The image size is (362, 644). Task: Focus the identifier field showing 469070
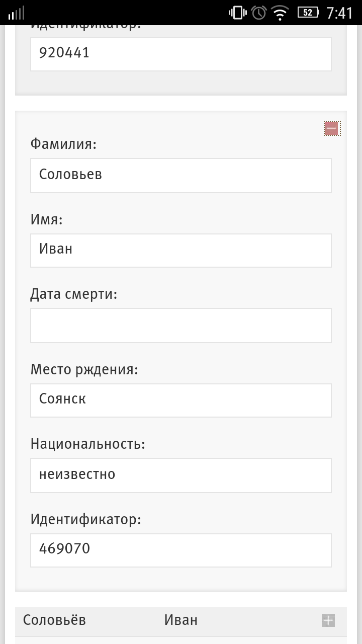pos(181,550)
